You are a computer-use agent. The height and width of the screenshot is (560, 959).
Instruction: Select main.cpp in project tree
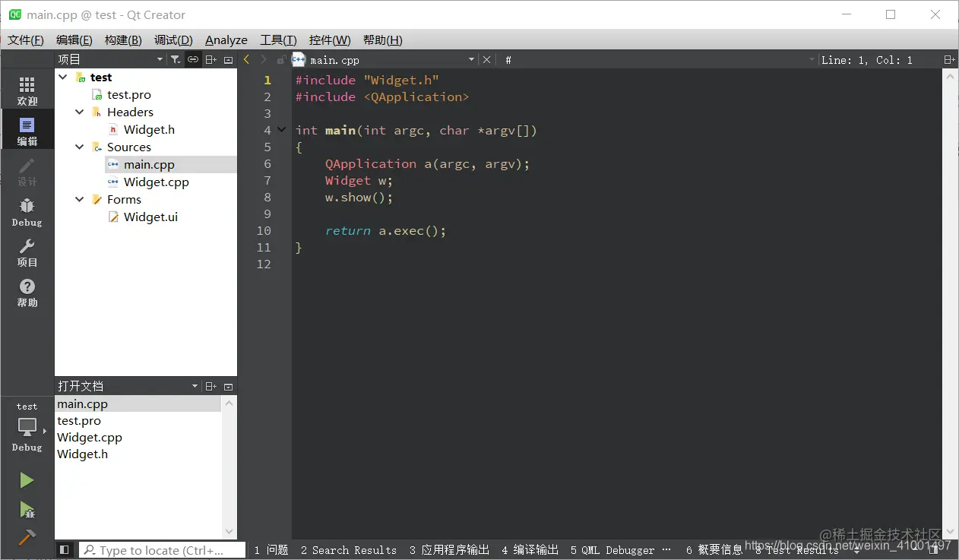coord(149,165)
